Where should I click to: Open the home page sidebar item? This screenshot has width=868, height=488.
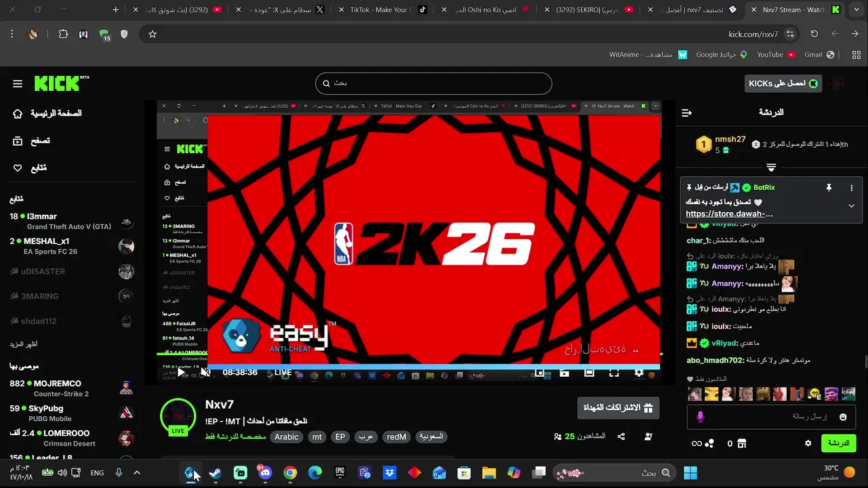[x=47, y=113]
